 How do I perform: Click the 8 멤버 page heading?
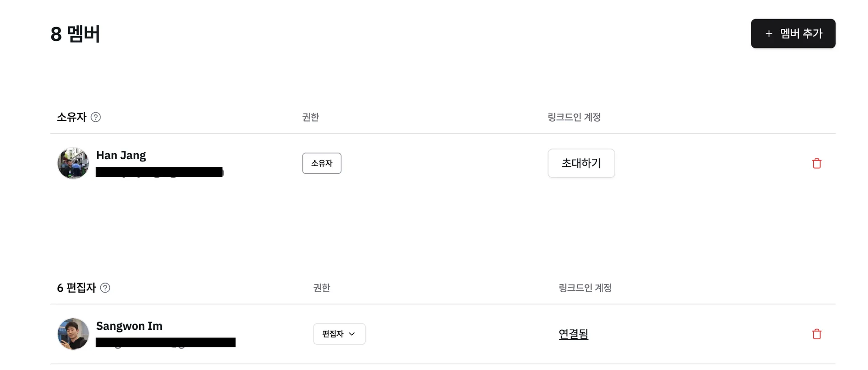(x=75, y=34)
